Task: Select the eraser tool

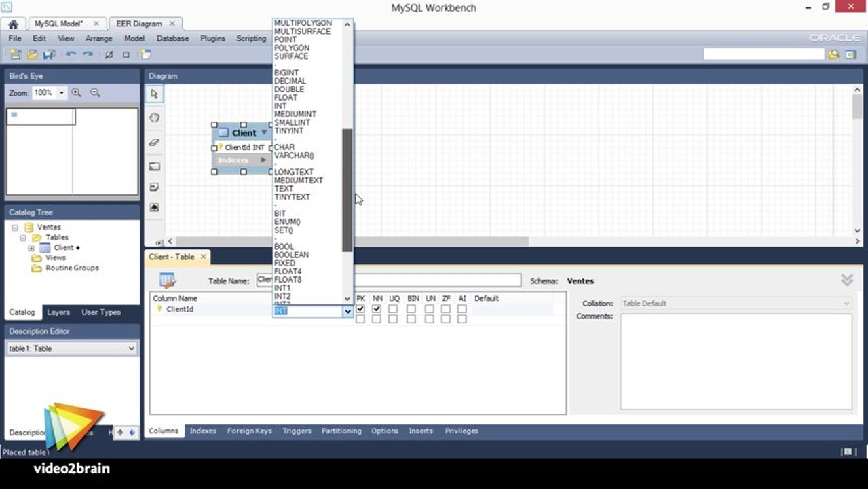Action: pos(154,142)
